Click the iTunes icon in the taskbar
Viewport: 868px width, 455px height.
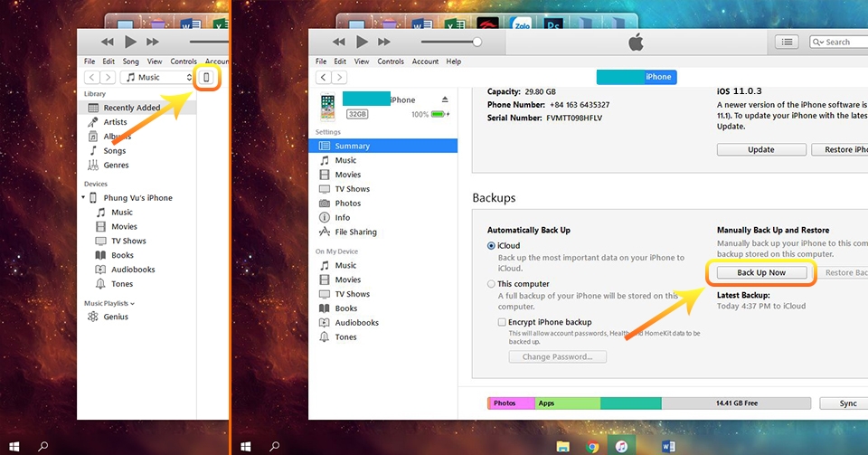point(622,446)
